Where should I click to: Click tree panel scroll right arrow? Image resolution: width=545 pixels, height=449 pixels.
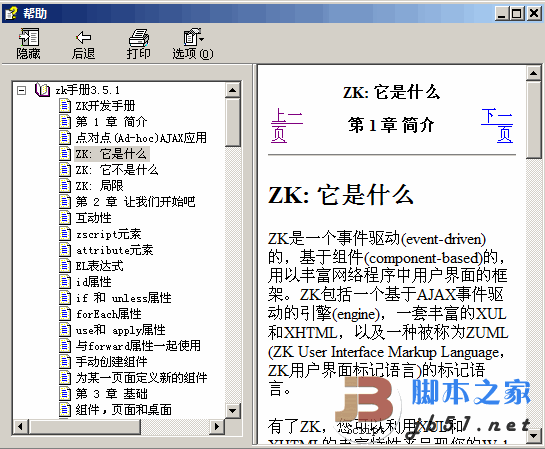[x=217, y=426]
